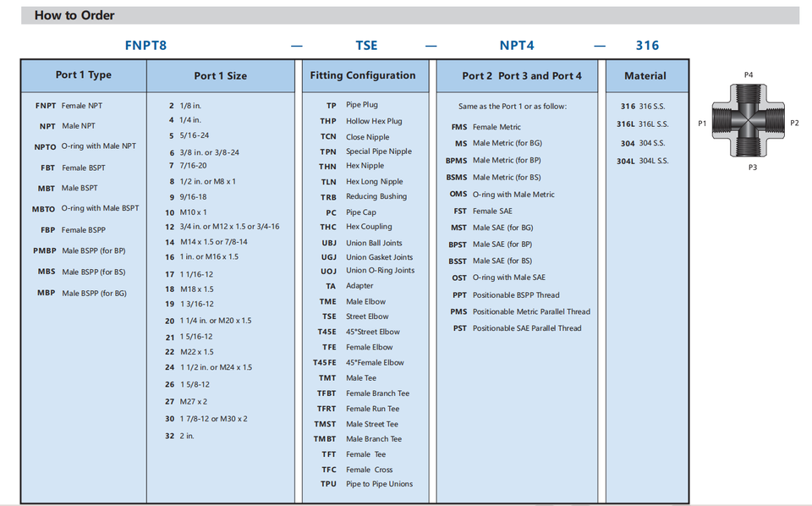This screenshot has height=506, width=812.
Task: Select size '3/4 in. or M12 x 1.5 or 3/4-16'
Action: (222, 227)
